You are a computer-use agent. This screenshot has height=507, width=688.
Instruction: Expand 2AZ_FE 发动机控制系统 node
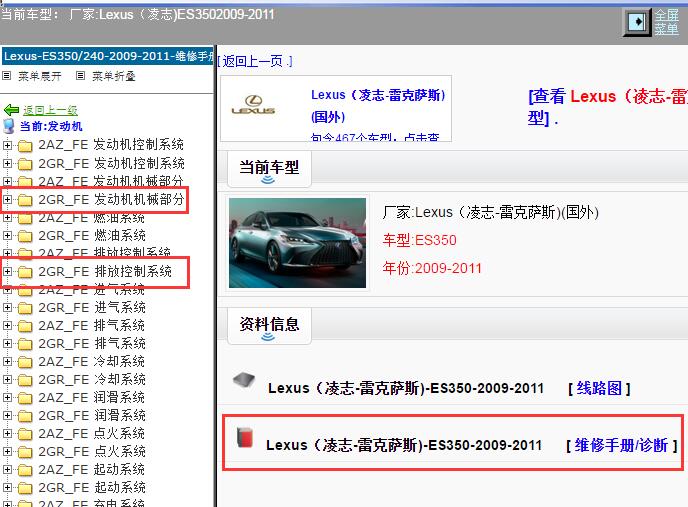[x=7, y=145]
